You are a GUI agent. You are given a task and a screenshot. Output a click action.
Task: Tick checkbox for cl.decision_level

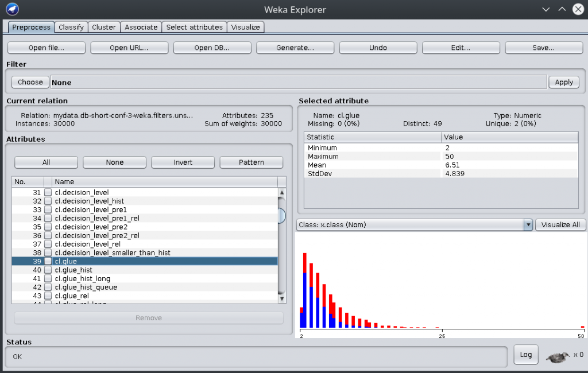click(48, 192)
